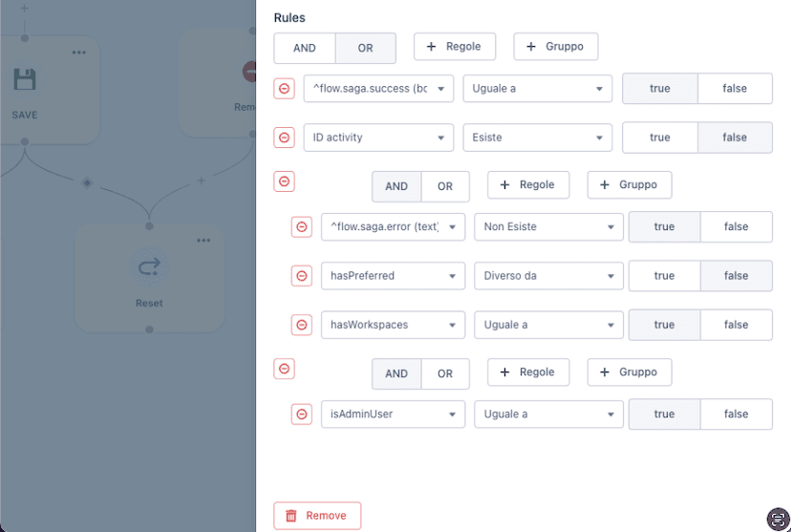
Task: Set isAdminUser group combinator to AND
Action: tap(396, 373)
